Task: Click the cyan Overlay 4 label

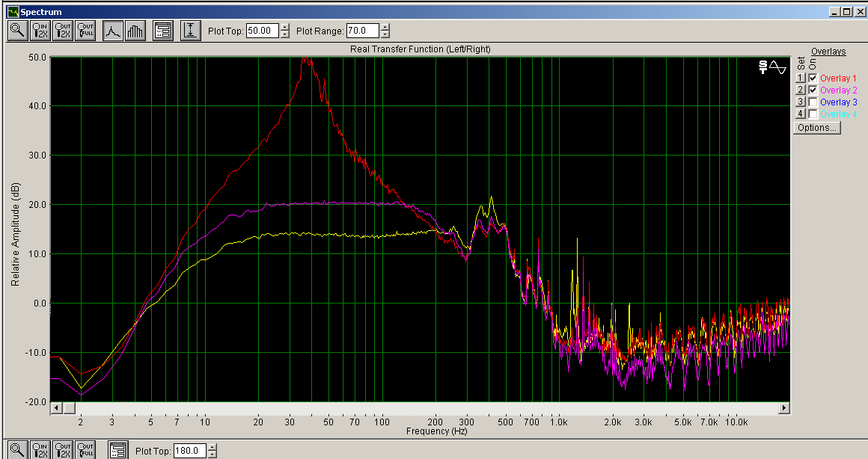Action: [838, 114]
